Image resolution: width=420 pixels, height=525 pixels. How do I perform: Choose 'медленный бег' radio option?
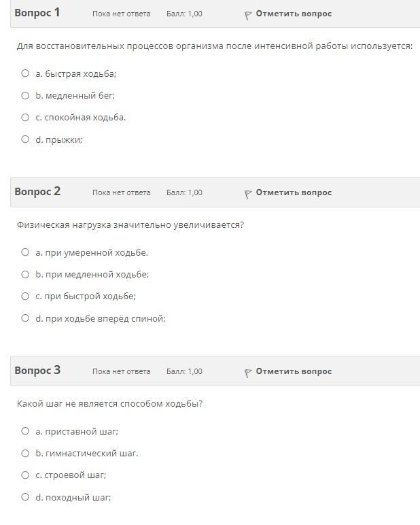(25, 95)
